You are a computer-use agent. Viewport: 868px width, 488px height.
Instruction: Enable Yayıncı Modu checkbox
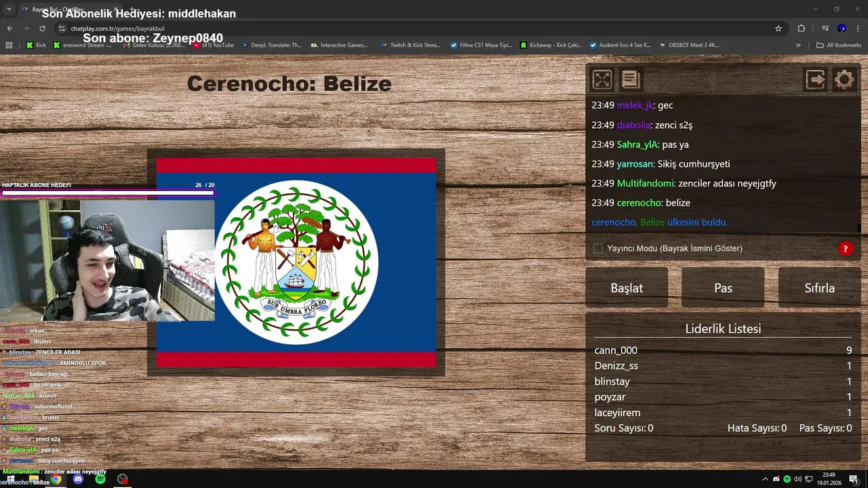coord(598,249)
